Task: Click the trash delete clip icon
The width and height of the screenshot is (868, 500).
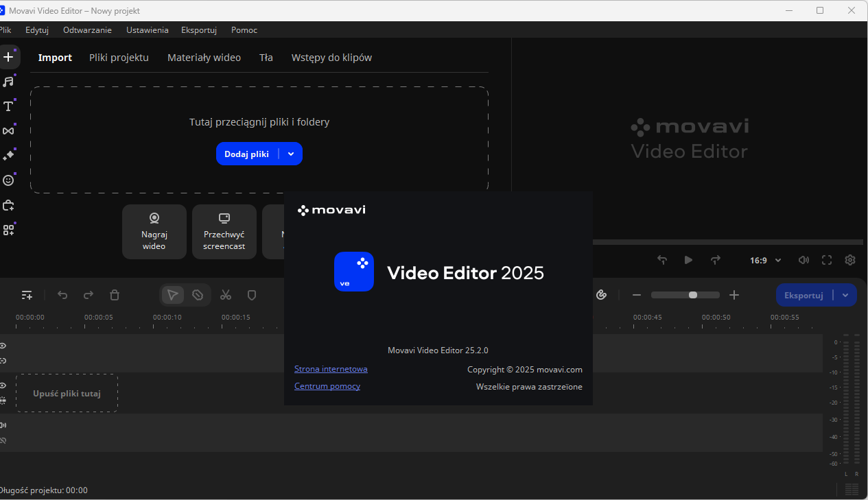Action: coord(115,295)
